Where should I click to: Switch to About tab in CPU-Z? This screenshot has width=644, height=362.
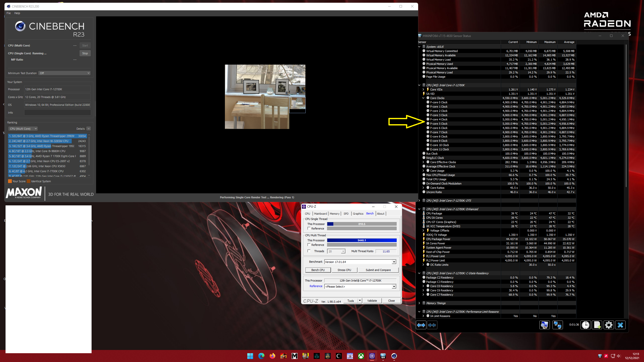tap(381, 214)
